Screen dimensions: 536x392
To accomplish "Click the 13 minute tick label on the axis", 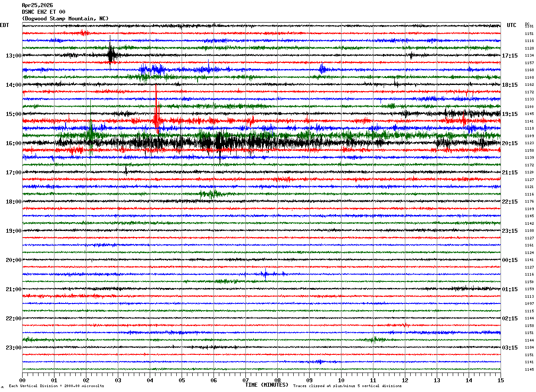I will point(437,380).
